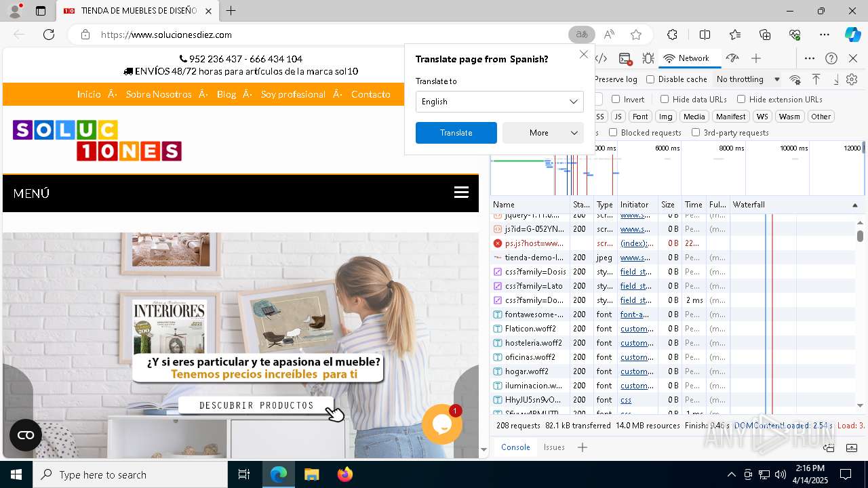Sort by Waterfall column arrow
868x488 pixels.
point(854,205)
